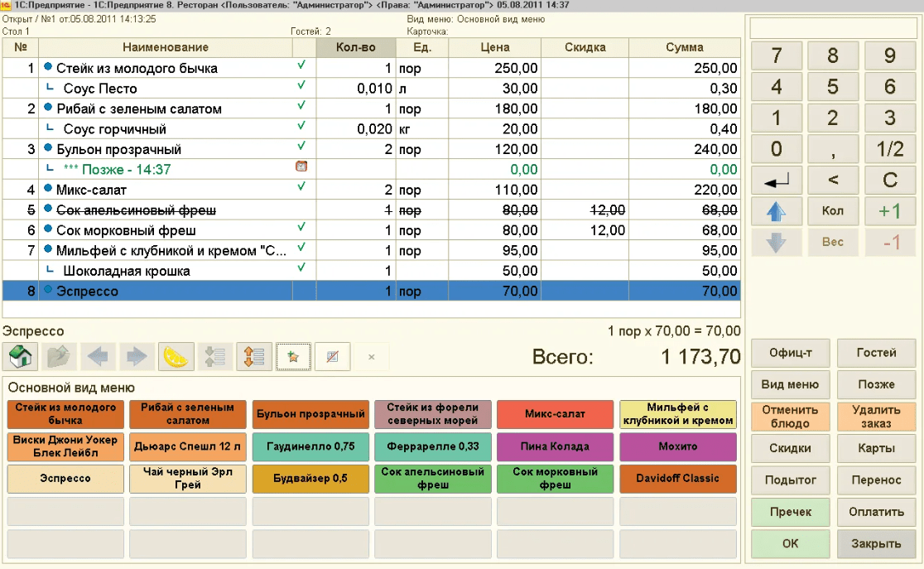Click the star with plus icon
This screenshot has height=569, width=924.
click(x=293, y=357)
